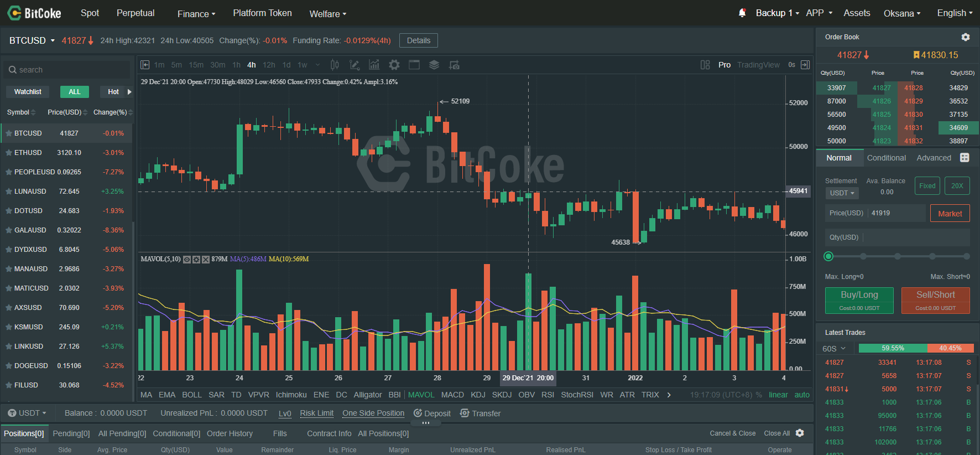Open the Order History tab
The height and width of the screenshot is (455, 980).
pyautogui.click(x=230, y=433)
